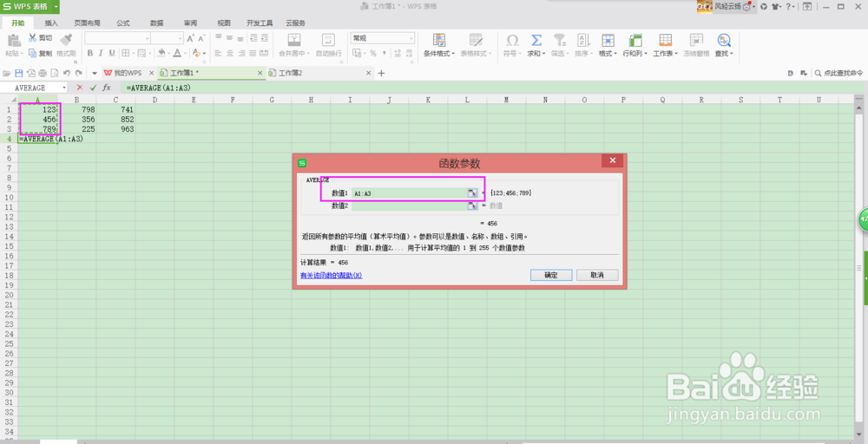
Task: Open the font size dropdown
Action: [181, 38]
